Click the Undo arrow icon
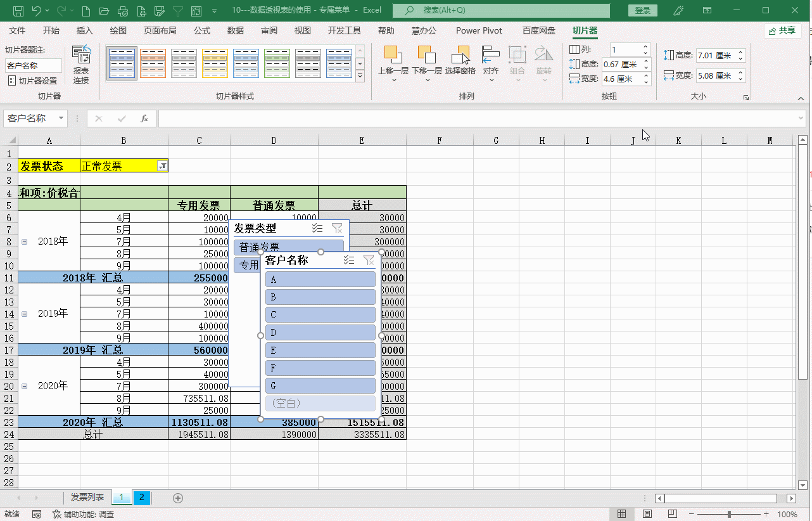Viewport: 812px width, 521px height. click(37, 11)
